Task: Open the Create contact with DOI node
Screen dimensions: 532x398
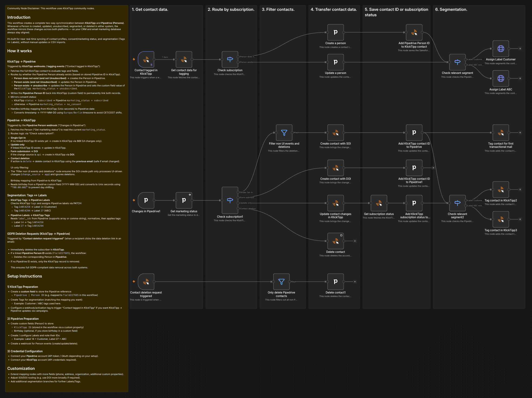Action: pyautogui.click(x=336, y=168)
